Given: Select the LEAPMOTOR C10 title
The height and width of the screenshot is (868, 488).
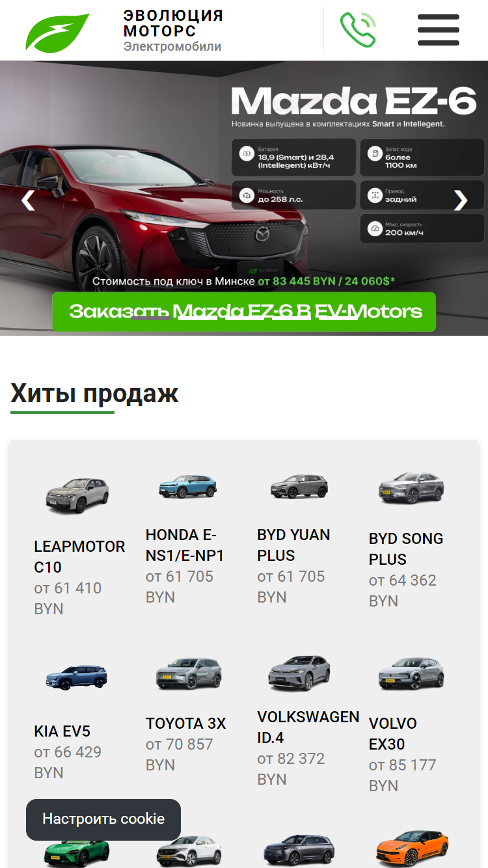Looking at the screenshot, I should [x=79, y=557].
